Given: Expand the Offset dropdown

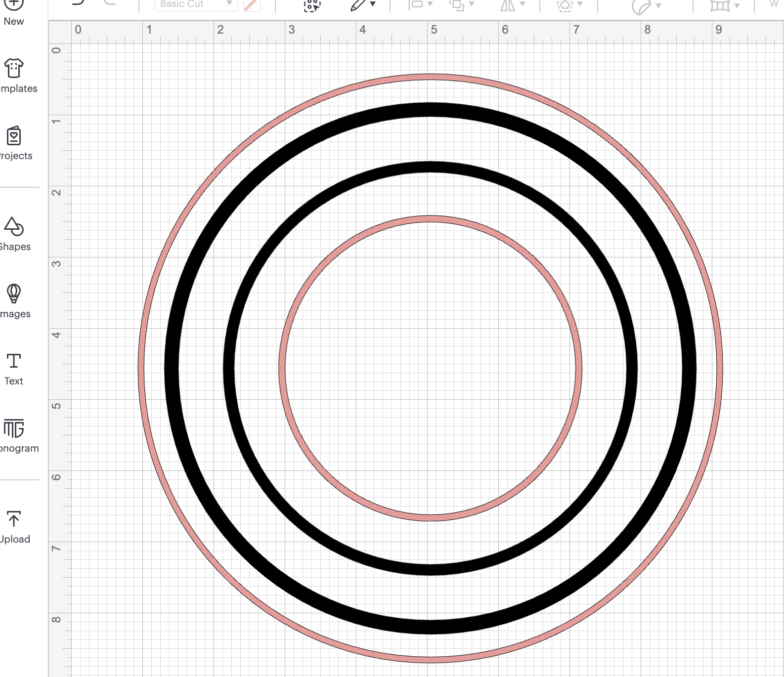Looking at the screenshot, I should (580, 4).
